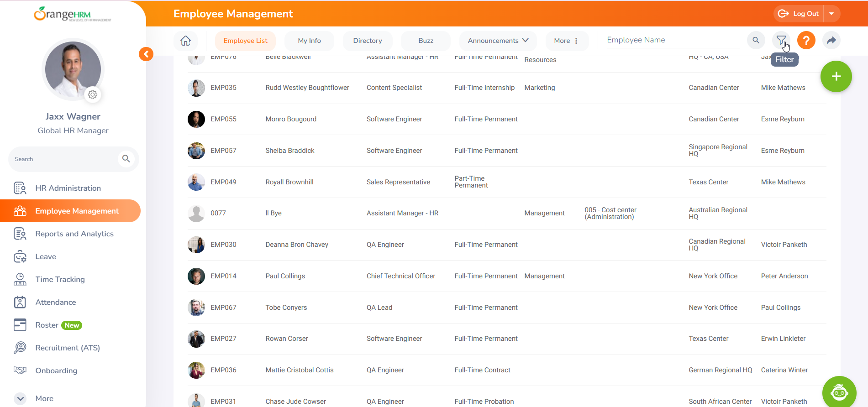Click the share arrow icon
The width and height of the screenshot is (868, 407).
(x=831, y=40)
